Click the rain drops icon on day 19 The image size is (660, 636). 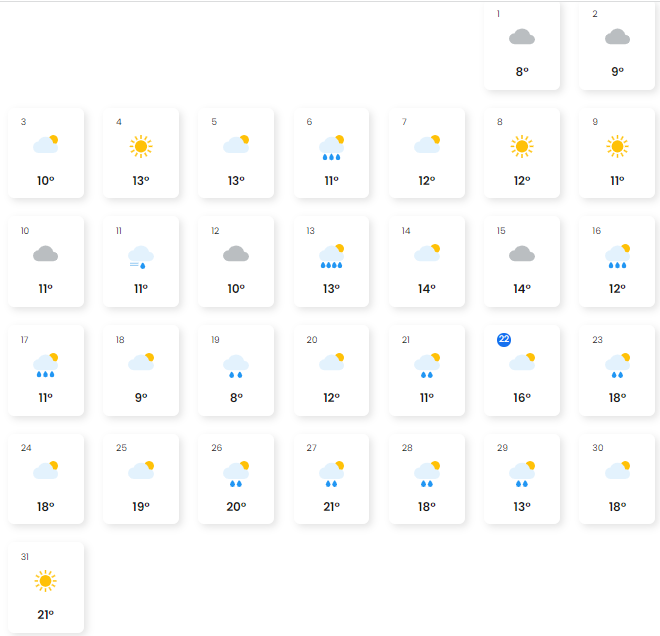(236, 365)
